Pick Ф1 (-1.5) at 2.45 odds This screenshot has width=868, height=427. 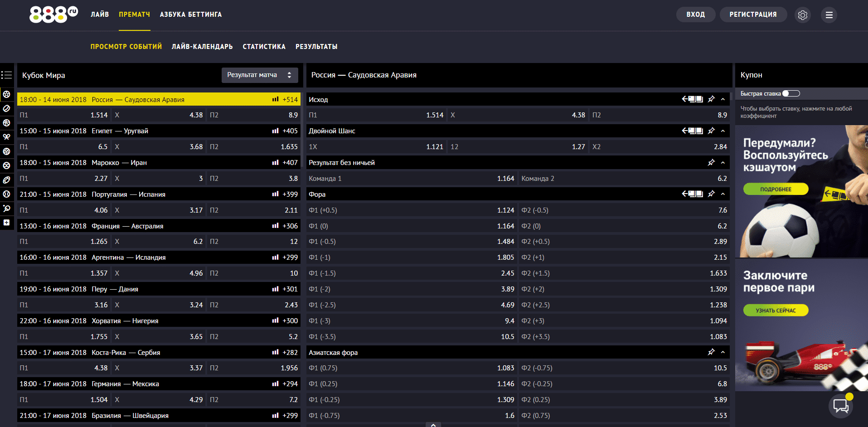pos(412,273)
